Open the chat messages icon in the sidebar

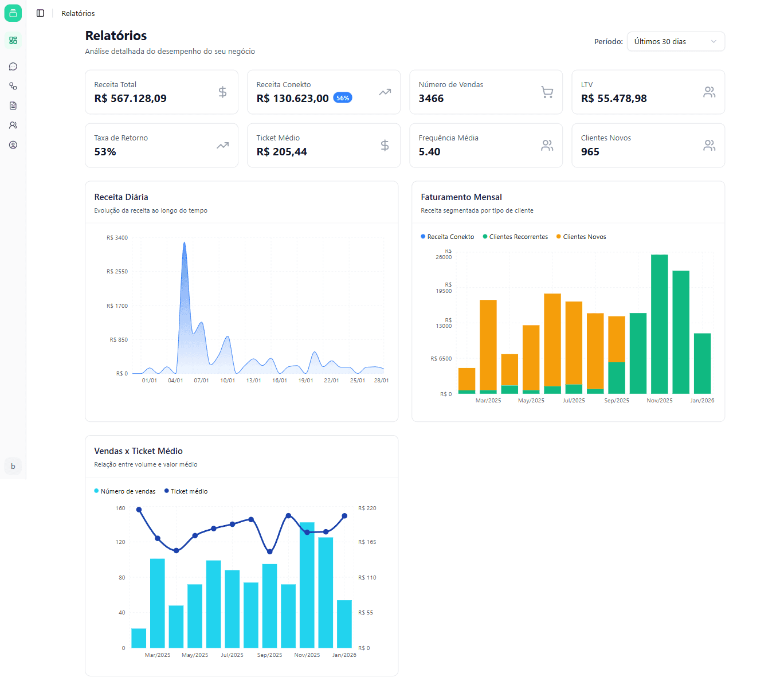coord(13,66)
